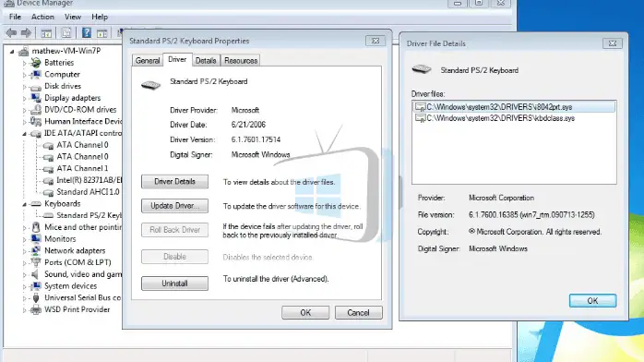The image size is (644, 362).
Task: Select the i8042prt.sys driver file row
Action: click(514, 107)
